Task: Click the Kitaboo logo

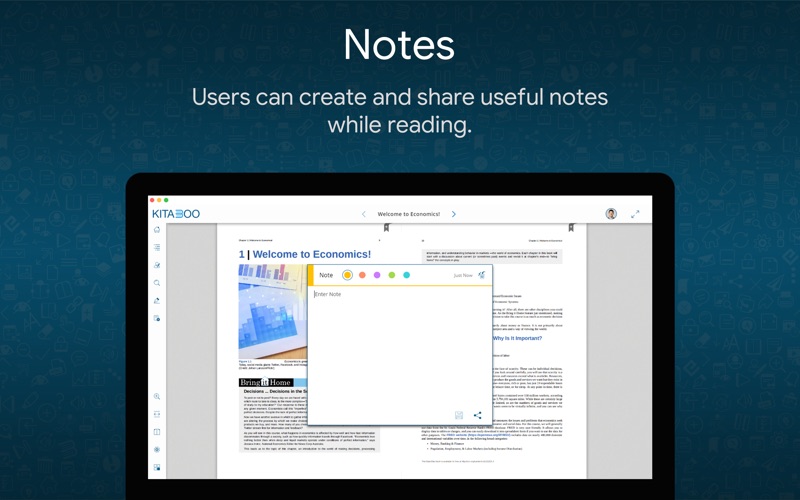Action: tap(176, 214)
